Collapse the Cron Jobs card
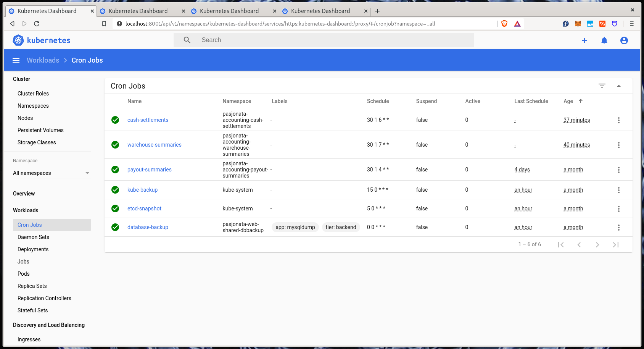The image size is (644, 349). (619, 86)
